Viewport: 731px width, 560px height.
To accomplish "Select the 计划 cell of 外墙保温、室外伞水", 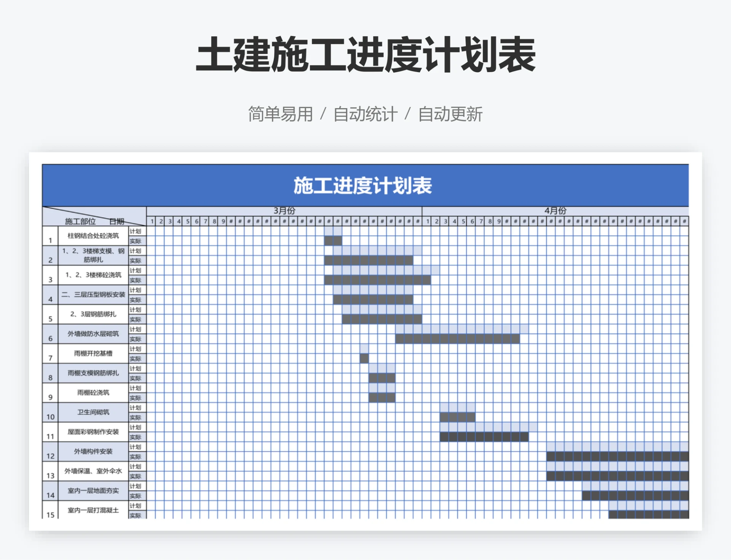I will click(x=136, y=466).
